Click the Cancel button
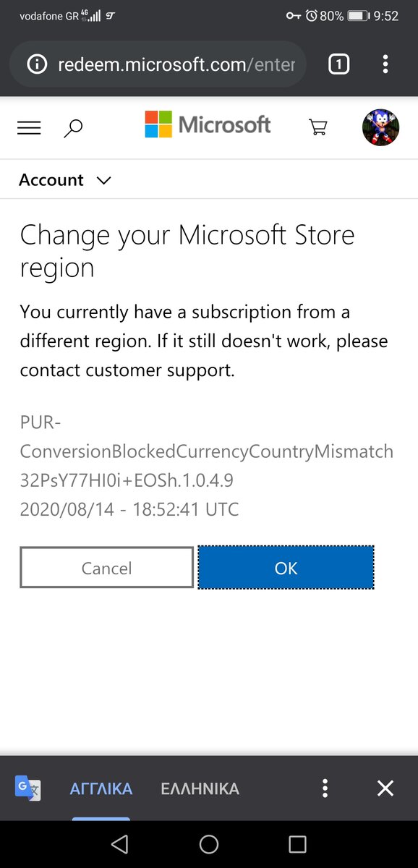 click(106, 568)
